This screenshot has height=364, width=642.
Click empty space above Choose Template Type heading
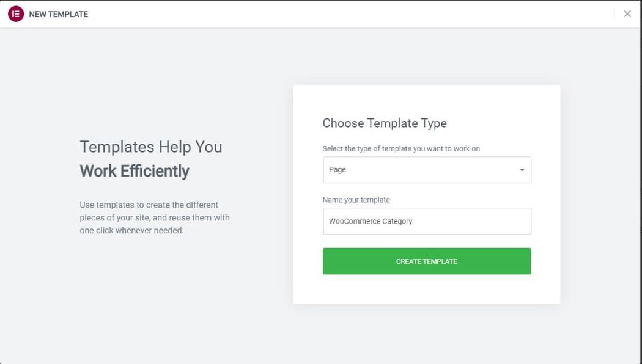427,100
